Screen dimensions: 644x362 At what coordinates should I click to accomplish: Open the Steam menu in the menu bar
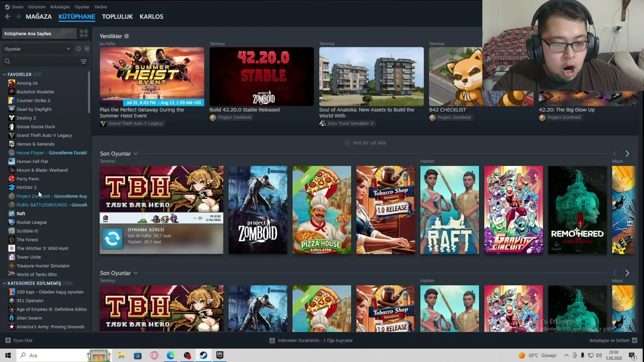pyautogui.click(x=18, y=7)
